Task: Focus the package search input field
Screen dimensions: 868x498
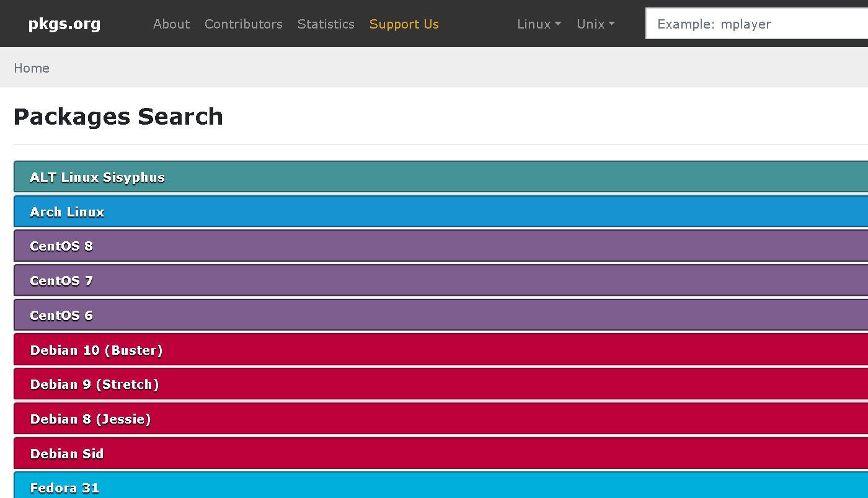Action: point(756,24)
